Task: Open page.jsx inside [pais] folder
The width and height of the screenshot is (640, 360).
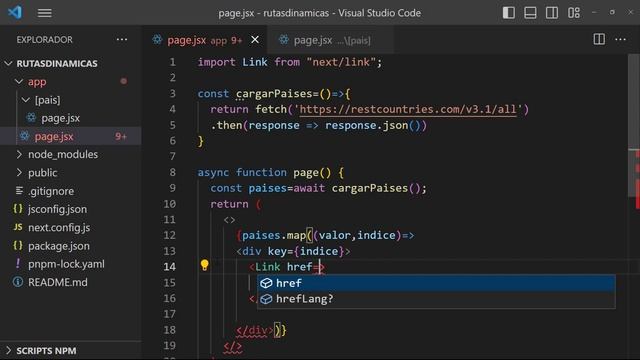Action: pos(60,118)
